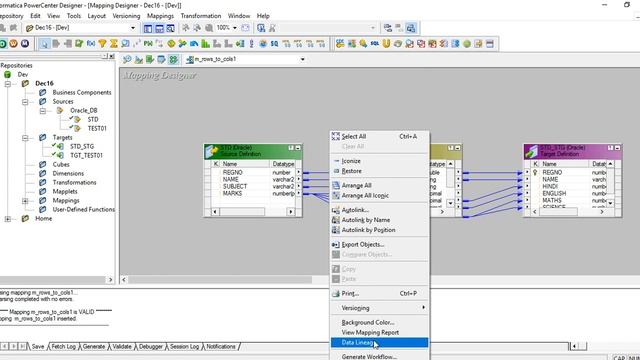Open the Target Designer tool icon
640x360 pixels.
[x=138, y=60]
